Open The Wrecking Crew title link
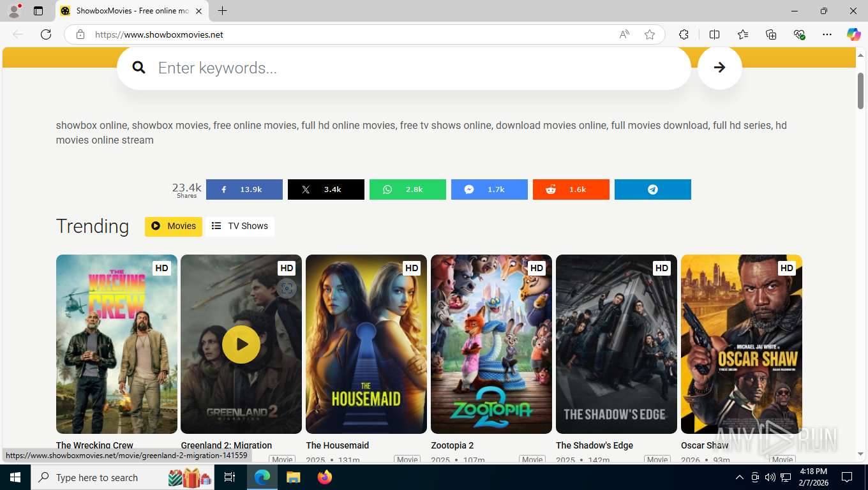This screenshot has height=490, width=868. click(94, 445)
